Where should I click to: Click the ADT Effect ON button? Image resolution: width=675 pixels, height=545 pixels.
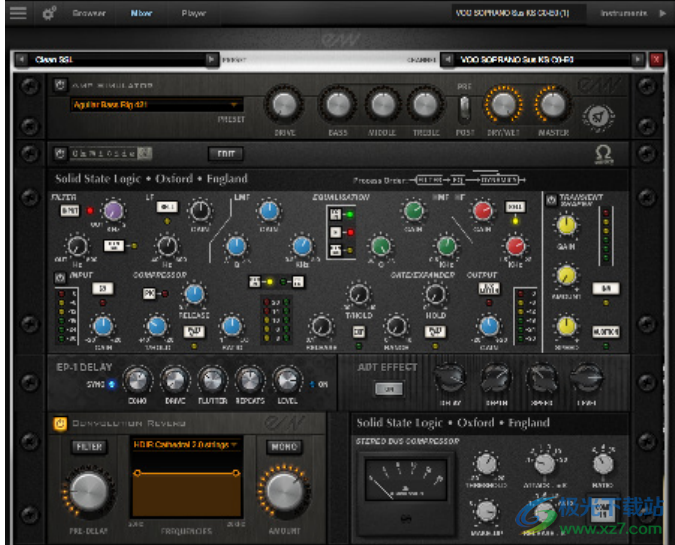pyautogui.click(x=389, y=389)
